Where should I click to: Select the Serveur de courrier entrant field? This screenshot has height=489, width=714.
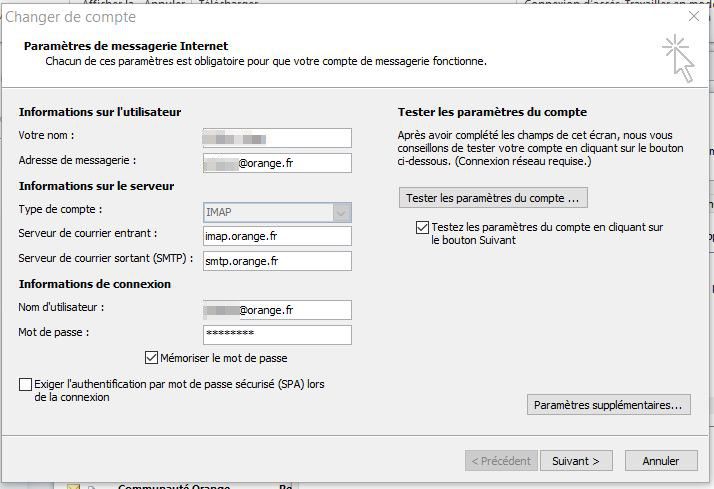[277, 236]
